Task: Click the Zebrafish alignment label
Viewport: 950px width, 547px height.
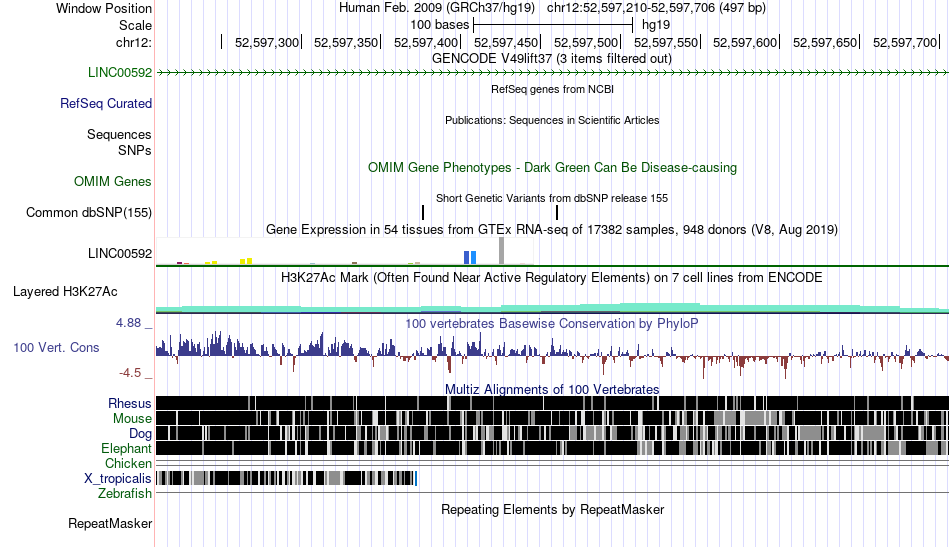Action: tap(125, 494)
